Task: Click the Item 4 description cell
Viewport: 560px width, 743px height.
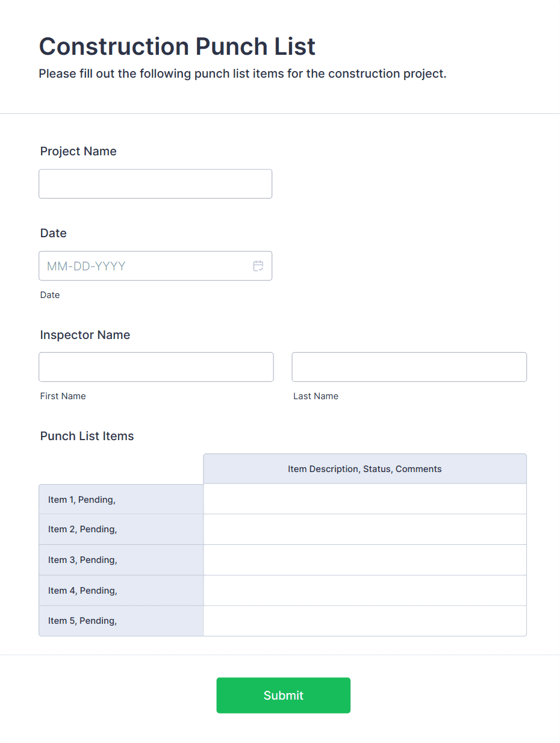Action: [365, 591]
